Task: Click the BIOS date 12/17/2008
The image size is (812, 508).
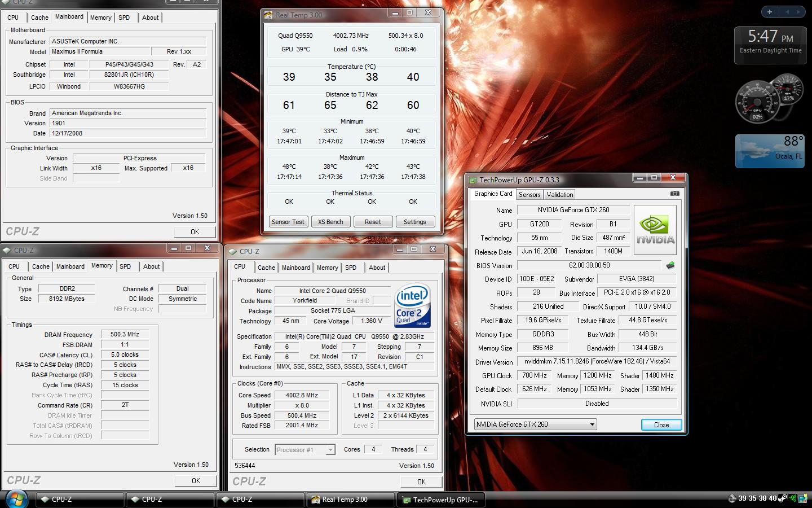Action: click(128, 134)
